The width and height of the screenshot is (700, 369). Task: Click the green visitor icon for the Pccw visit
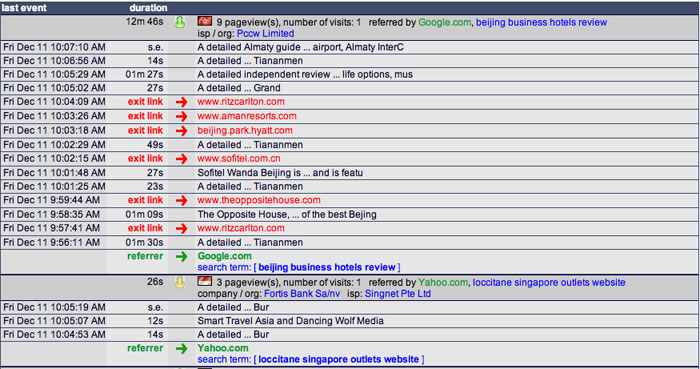[x=179, y=22]
